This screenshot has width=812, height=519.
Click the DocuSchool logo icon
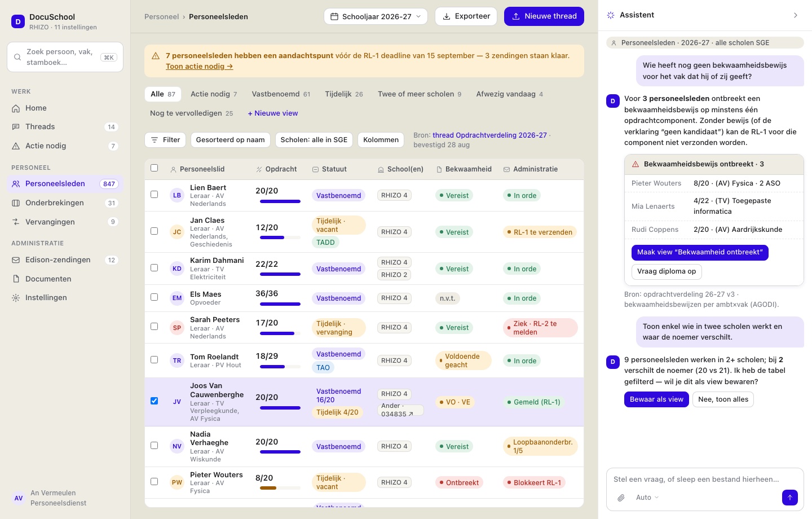tap(18, 21)
